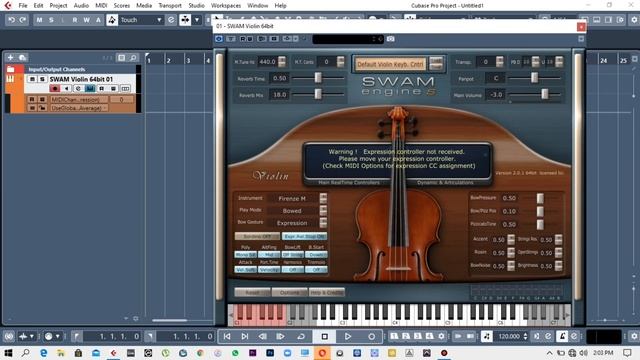
Task: Toggle global Write automation (W) button
Action: point(87,20)
